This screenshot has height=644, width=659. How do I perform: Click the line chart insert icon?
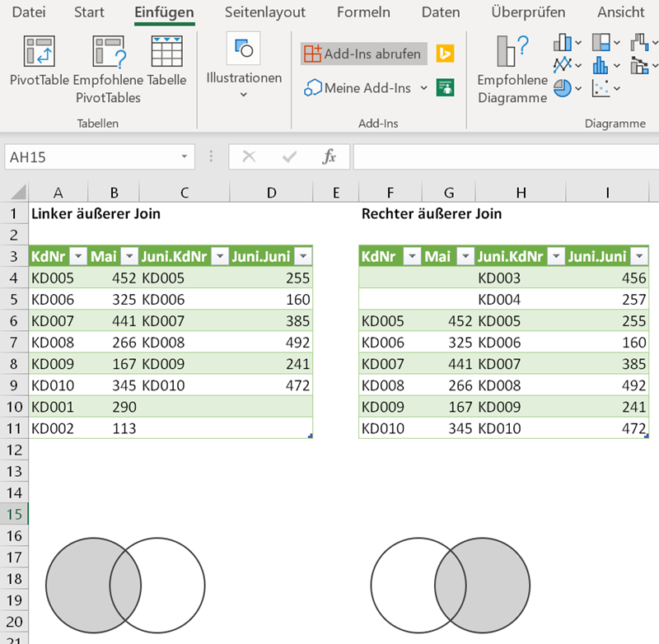click(x=563, y=65)
